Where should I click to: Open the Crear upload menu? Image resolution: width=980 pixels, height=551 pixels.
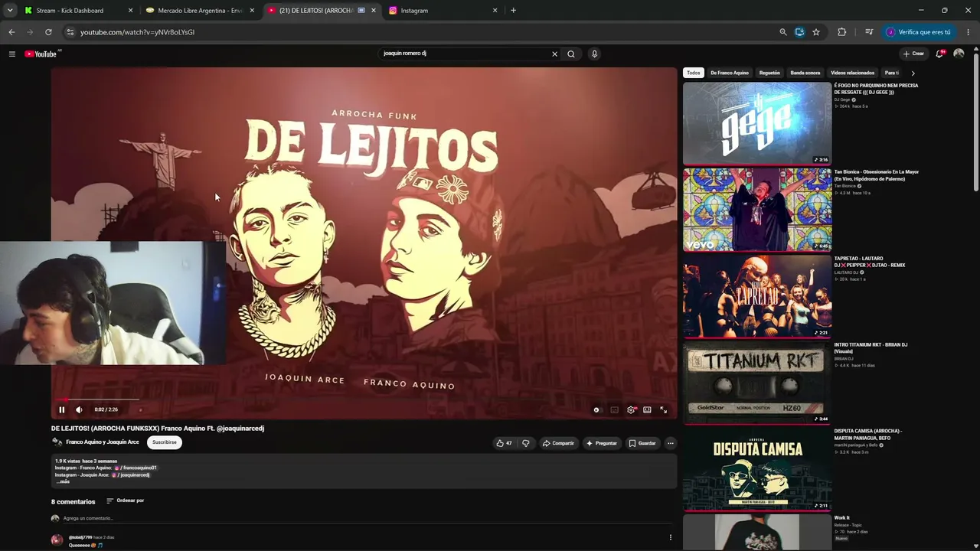(913, 54)
